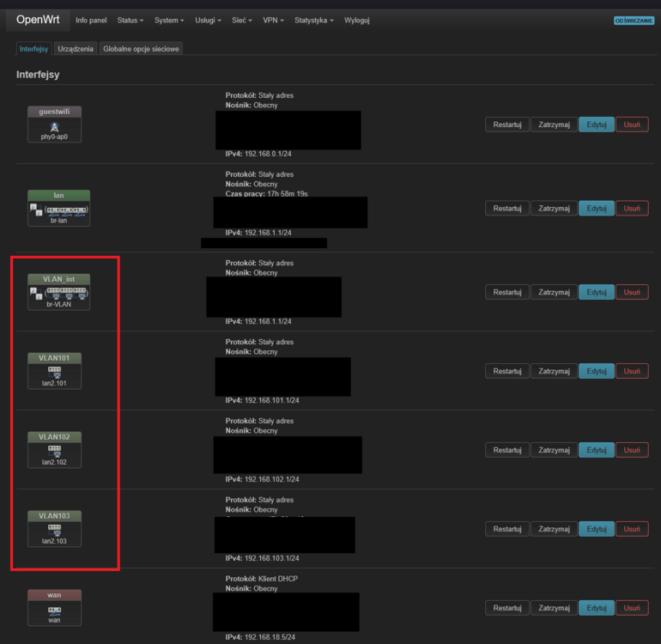
Task: Click the VLAN_int interface name header
Action: pos(58,279)
